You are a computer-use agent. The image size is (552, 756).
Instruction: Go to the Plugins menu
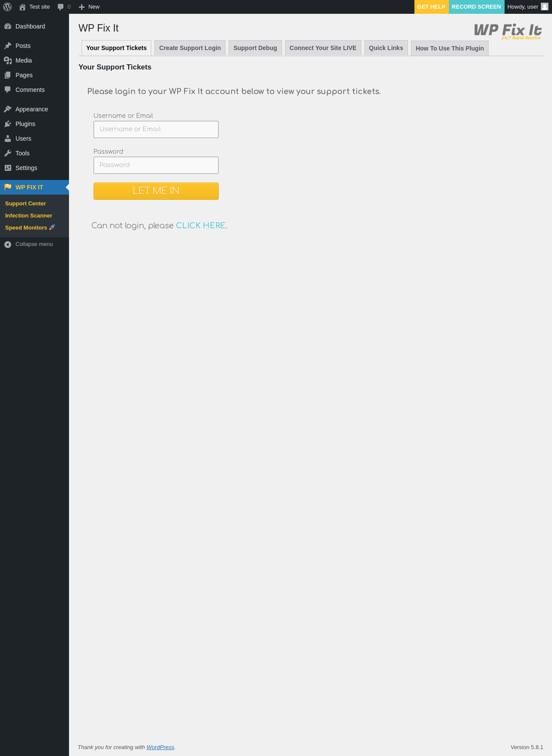coord(34,124)
